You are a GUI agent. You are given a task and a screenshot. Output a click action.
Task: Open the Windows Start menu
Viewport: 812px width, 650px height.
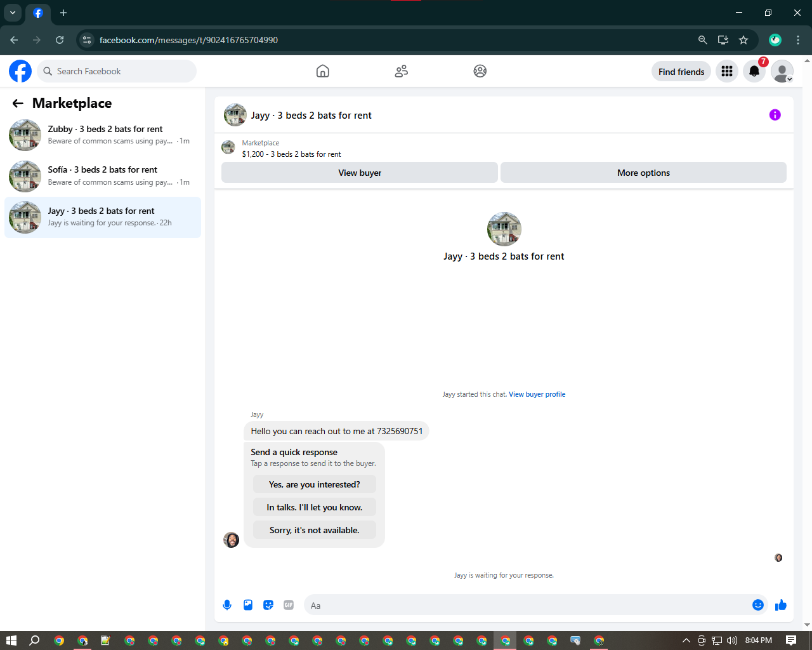11,640
